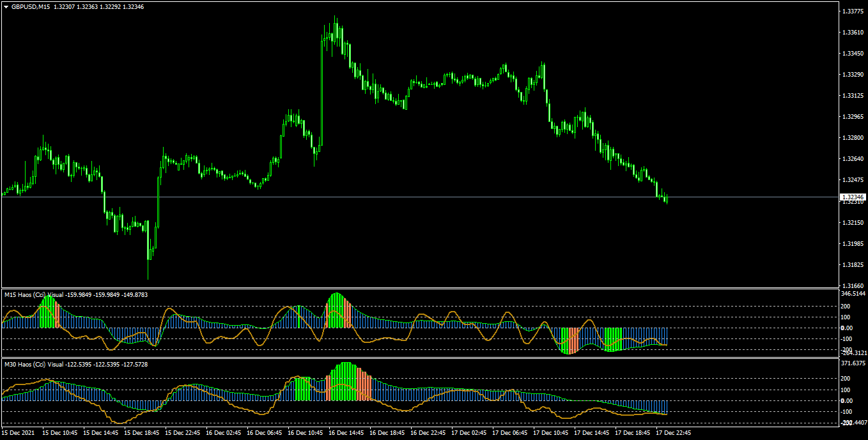Click the 1.31660 price axis label
The width and height of the screenshot is (868, 440).
click(x=853, y=285)
